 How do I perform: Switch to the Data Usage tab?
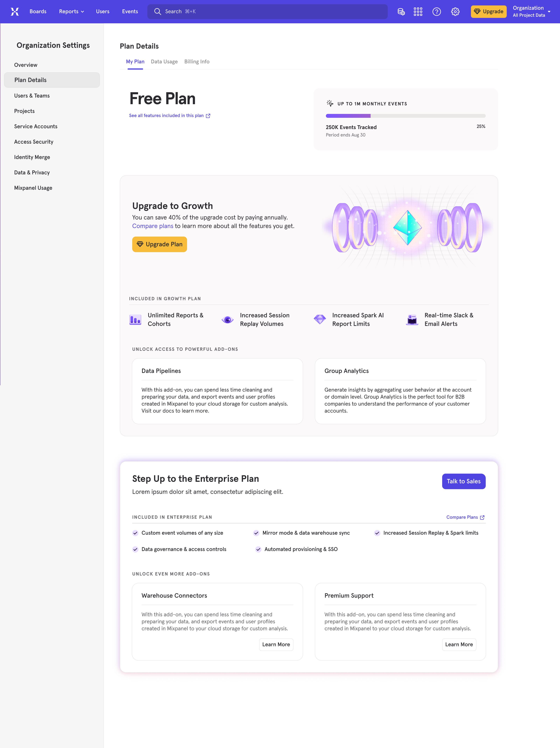pyautogui.click(x=164, y=62)
